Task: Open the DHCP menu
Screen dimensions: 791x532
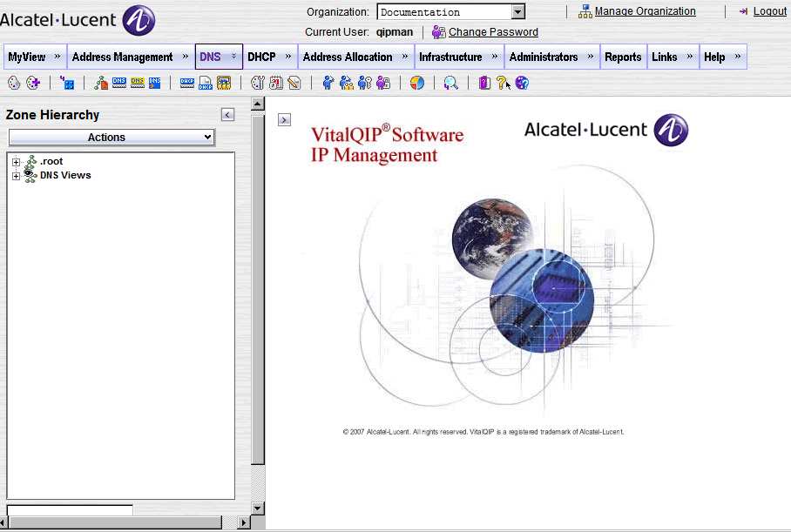Action: click(270, 57)
